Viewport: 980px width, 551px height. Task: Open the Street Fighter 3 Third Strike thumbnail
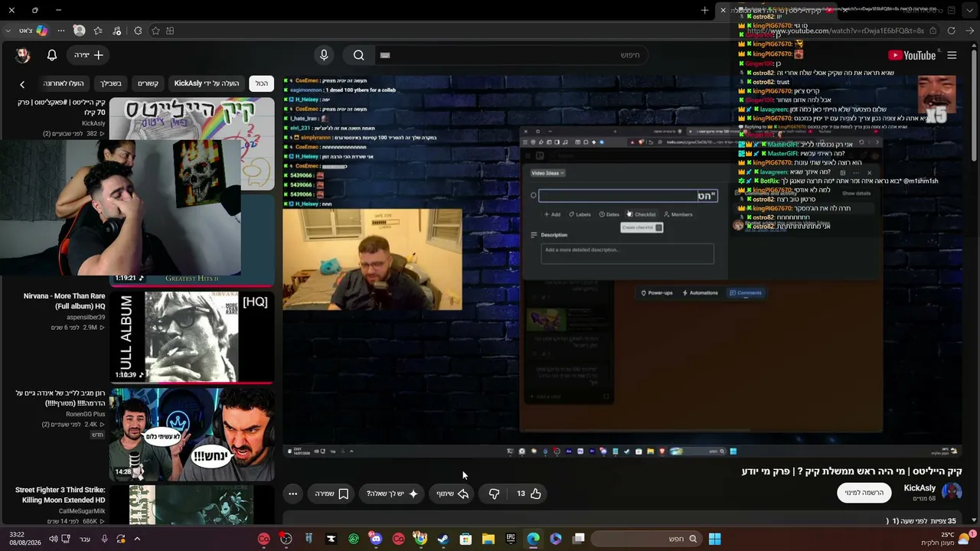(x=192, y=505)
